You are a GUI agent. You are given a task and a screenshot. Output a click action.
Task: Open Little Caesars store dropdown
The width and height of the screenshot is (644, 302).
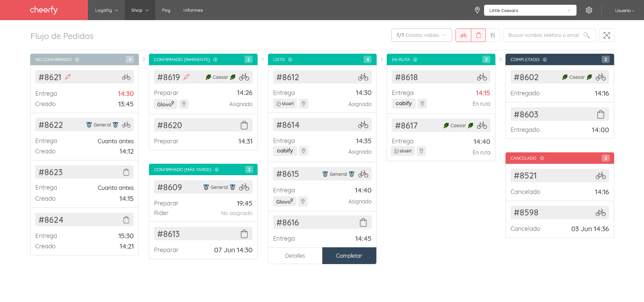[530, 10]
